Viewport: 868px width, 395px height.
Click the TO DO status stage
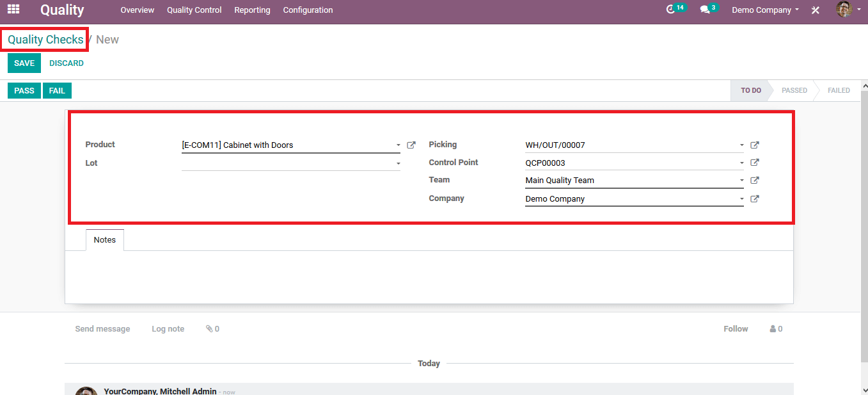pos(750,91)
